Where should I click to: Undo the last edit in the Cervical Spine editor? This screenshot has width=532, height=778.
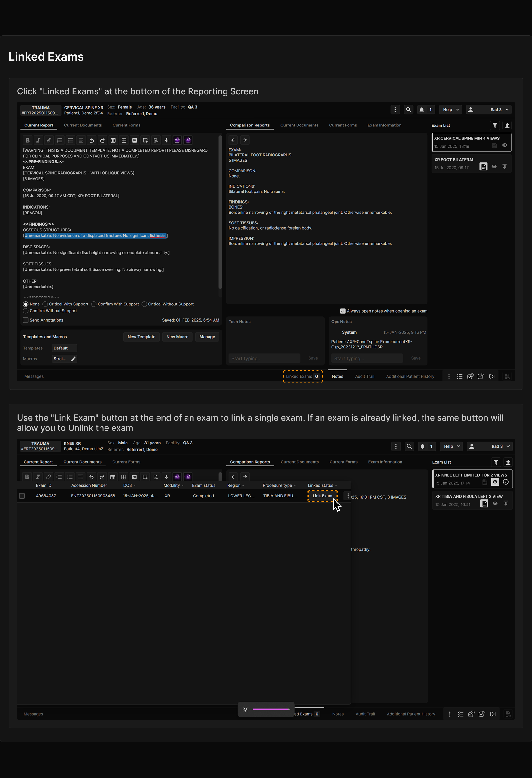(92, 140)
